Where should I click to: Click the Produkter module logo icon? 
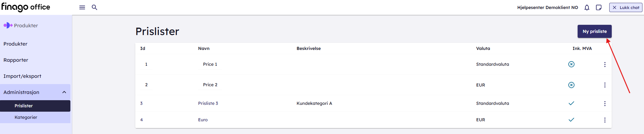coord(8,25)
